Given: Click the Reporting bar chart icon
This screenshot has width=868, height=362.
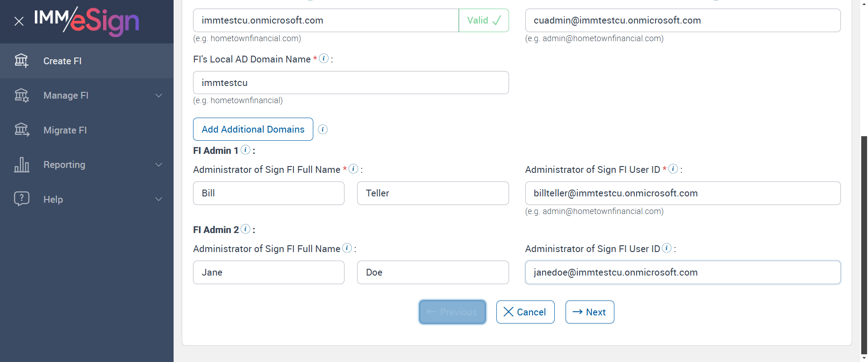Looking at the screenshot, I should pyautogui.click(x=21, y=165).
